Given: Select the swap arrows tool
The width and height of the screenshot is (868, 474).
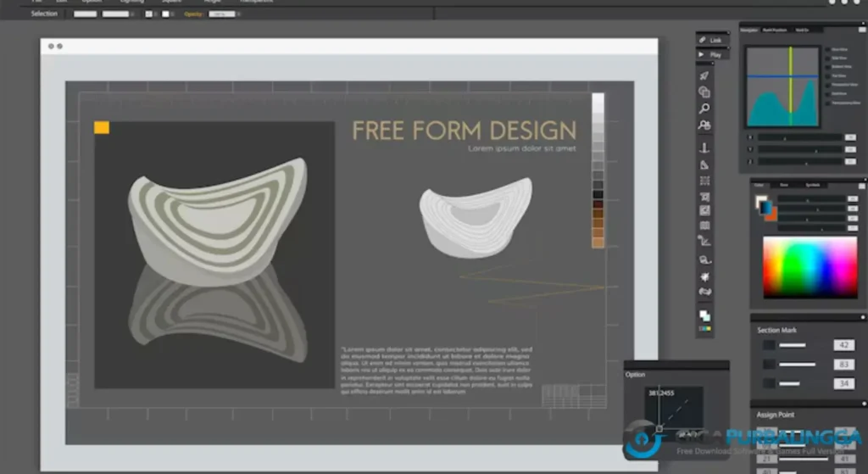Looking at the screenshot, I should click(704, 292).
